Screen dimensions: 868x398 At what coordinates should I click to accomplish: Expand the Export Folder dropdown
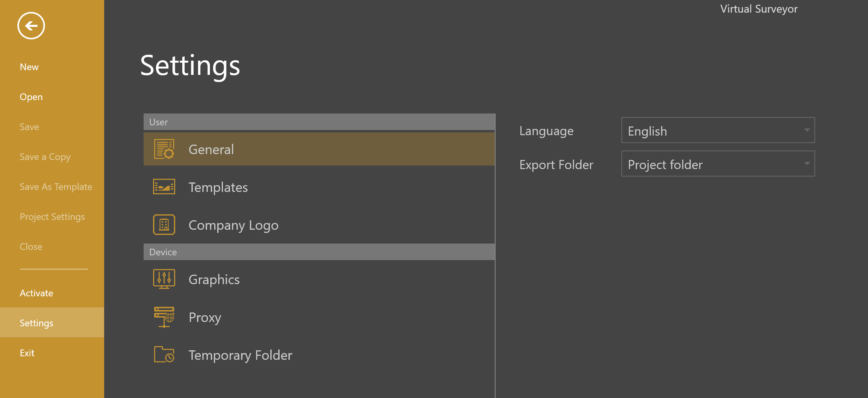pos(717,164)
